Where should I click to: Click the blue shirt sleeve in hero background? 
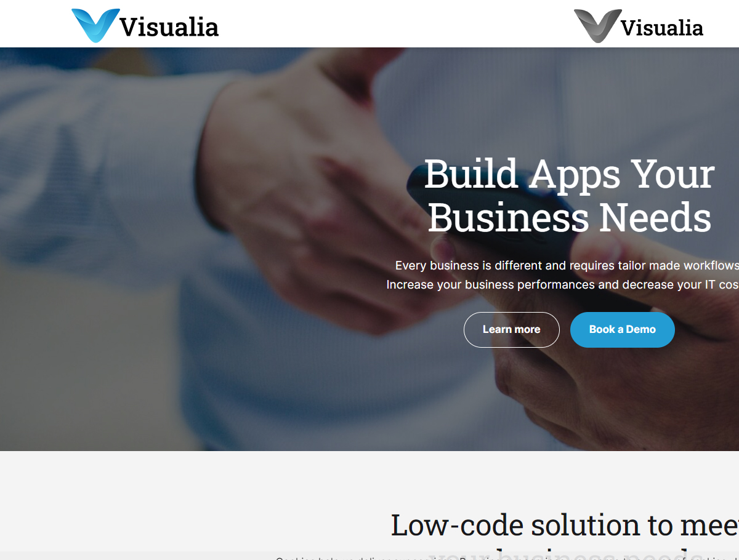click(92, 185)
